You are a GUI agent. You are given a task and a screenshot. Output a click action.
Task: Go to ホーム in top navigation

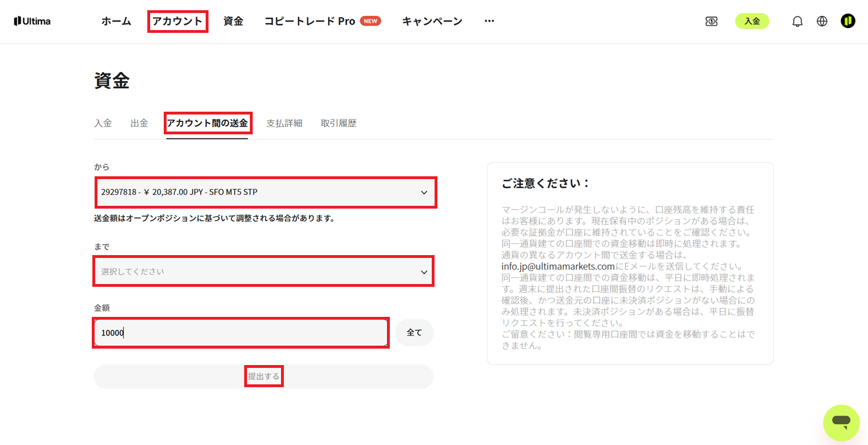click(x=116, y=21)
